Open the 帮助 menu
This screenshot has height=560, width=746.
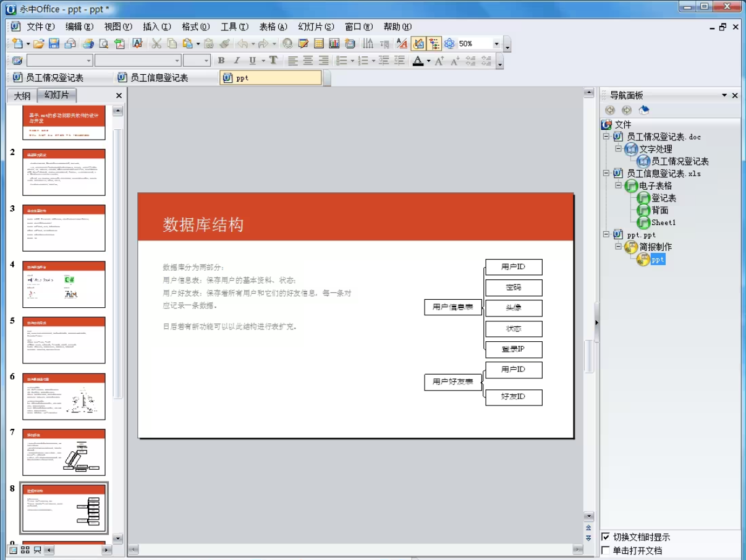pyautogui.click(x=397, y=27)
